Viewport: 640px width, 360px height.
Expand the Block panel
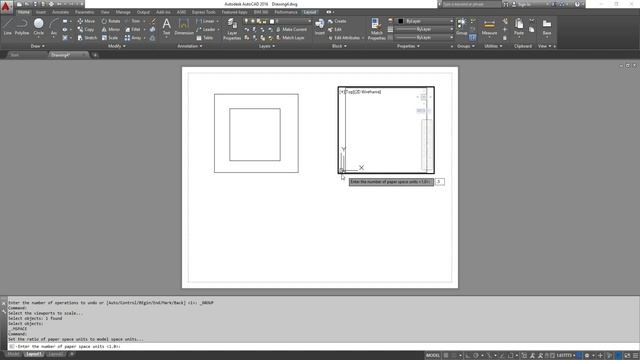point(339,46)
